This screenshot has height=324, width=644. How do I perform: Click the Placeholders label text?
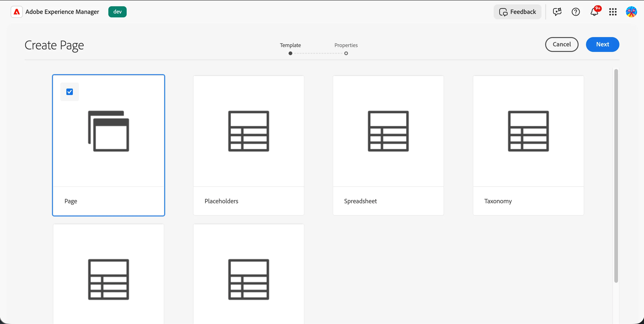point(221,201)
